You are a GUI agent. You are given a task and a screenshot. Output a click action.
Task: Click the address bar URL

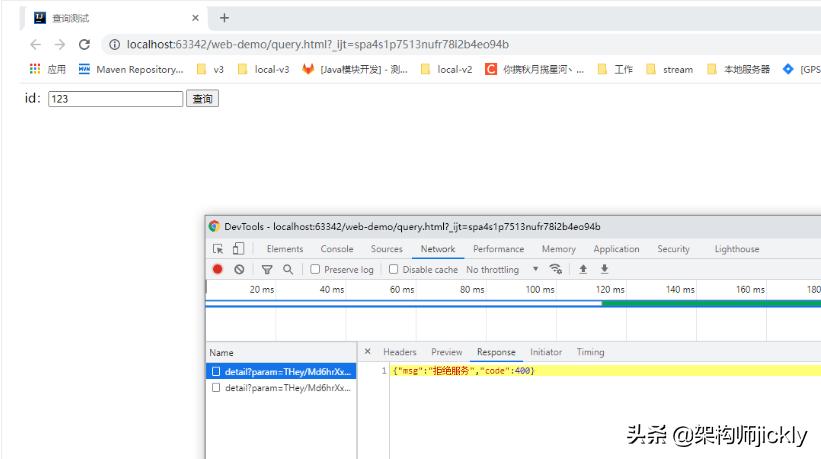(x=317, y=44)
